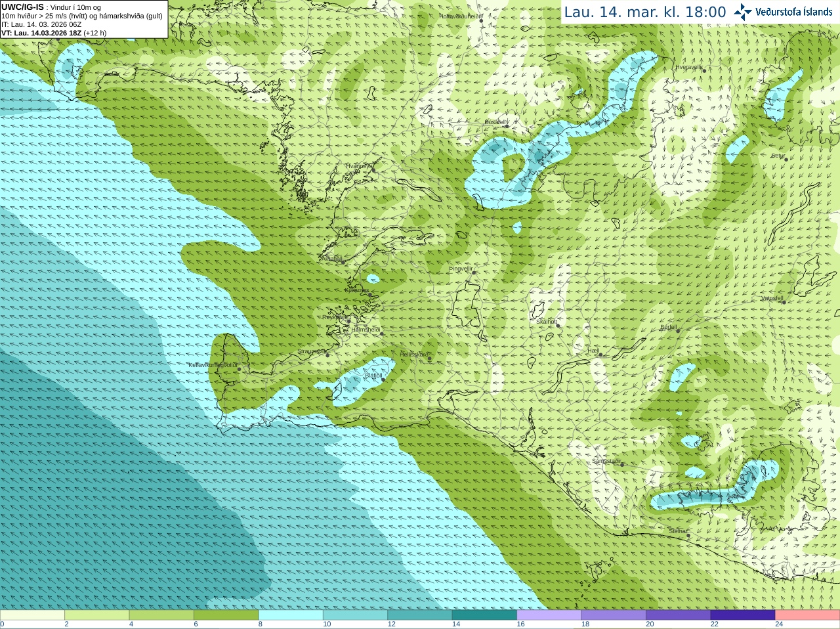Click the Hæll station label
The height and width of the screenshot is (629, 840).
click(x=594, y=351)
